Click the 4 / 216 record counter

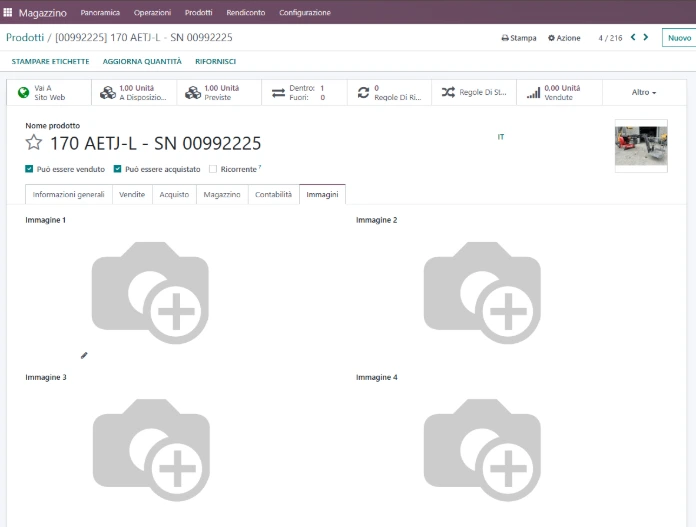pyautogui.click(x=610, y=38)
